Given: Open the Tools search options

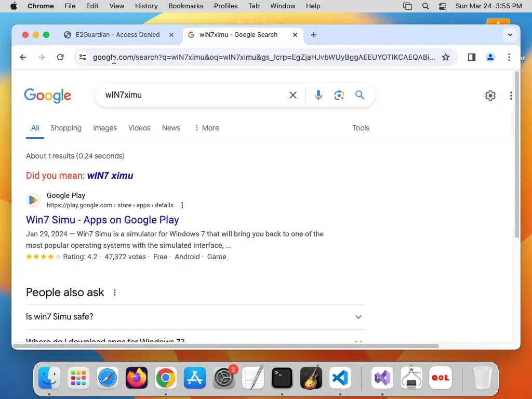Looking at the screenshot, I should [x=361, y=128].
